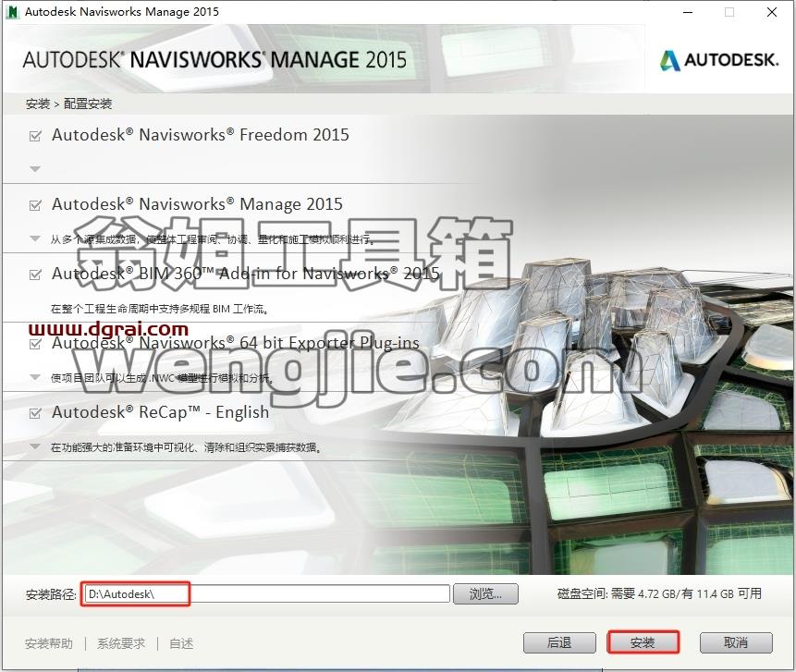Click the disk space 4.72 GB text
Screen dimensions: 796x672
659,593
